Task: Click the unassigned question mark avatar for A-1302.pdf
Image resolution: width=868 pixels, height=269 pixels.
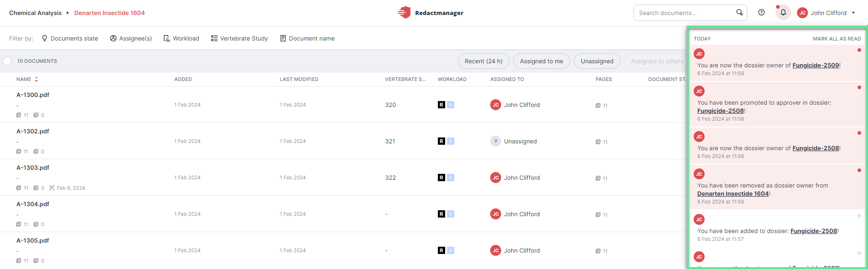Action: [x=496, y=141]
